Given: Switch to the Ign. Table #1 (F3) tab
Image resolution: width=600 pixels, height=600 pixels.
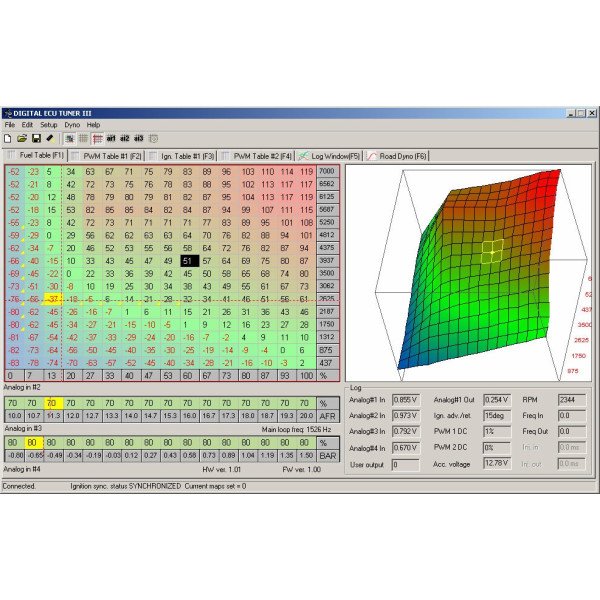Looking at the screenshot, I should tap(188, 156).
